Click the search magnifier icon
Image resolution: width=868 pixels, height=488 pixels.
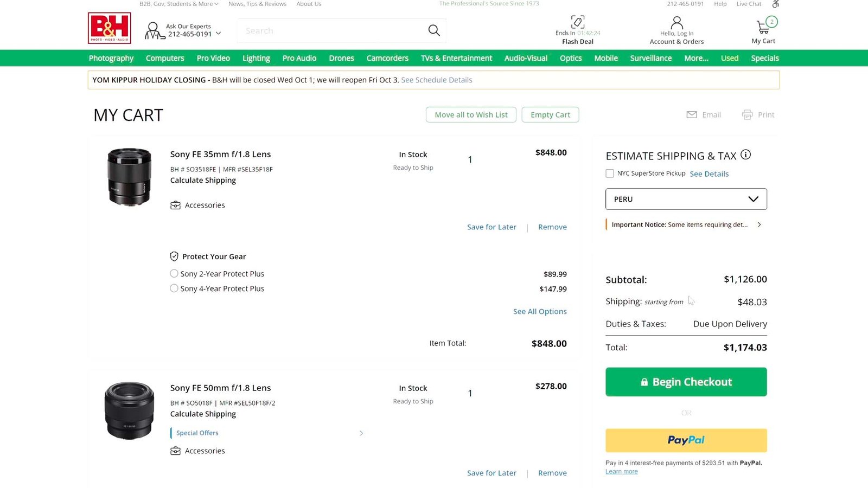pyautogui.click(x=433, y=31)
